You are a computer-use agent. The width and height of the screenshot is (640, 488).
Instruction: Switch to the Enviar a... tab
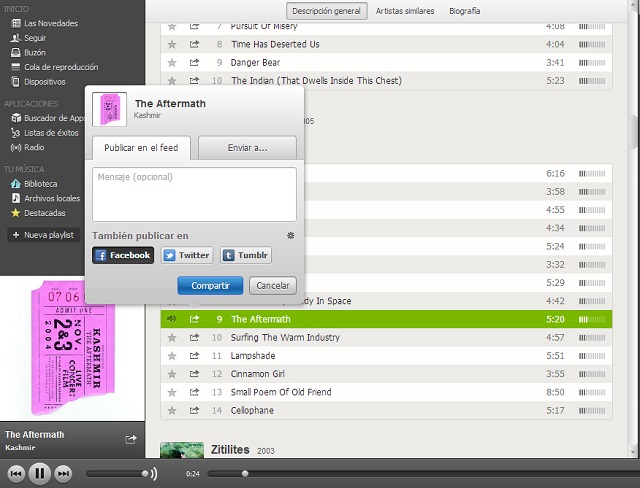(247, 147)
